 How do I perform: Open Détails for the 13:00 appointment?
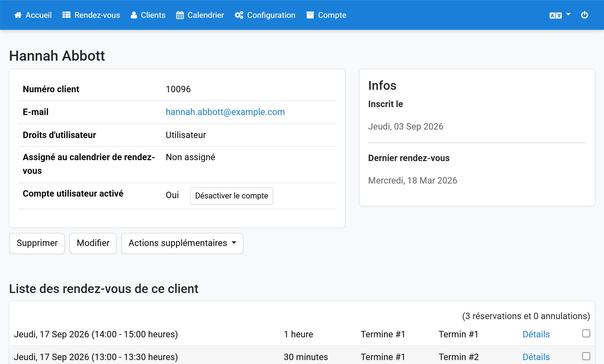536,357
